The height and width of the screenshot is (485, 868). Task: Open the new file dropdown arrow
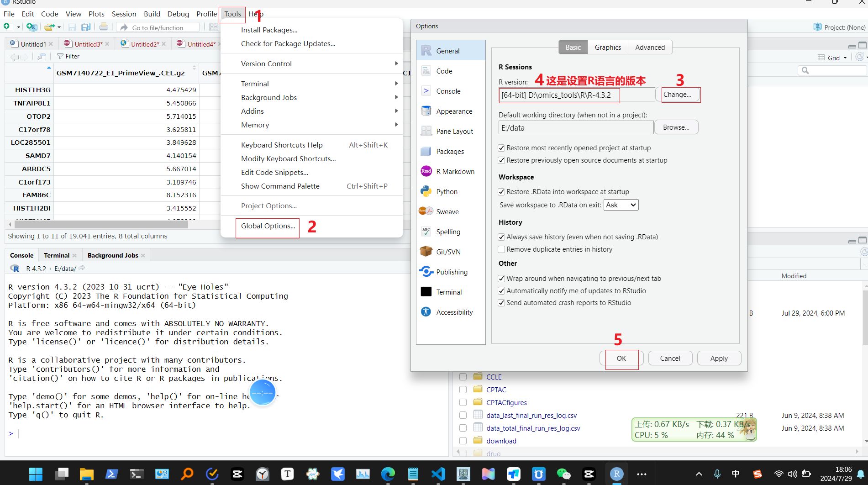[x=18, y=27]
